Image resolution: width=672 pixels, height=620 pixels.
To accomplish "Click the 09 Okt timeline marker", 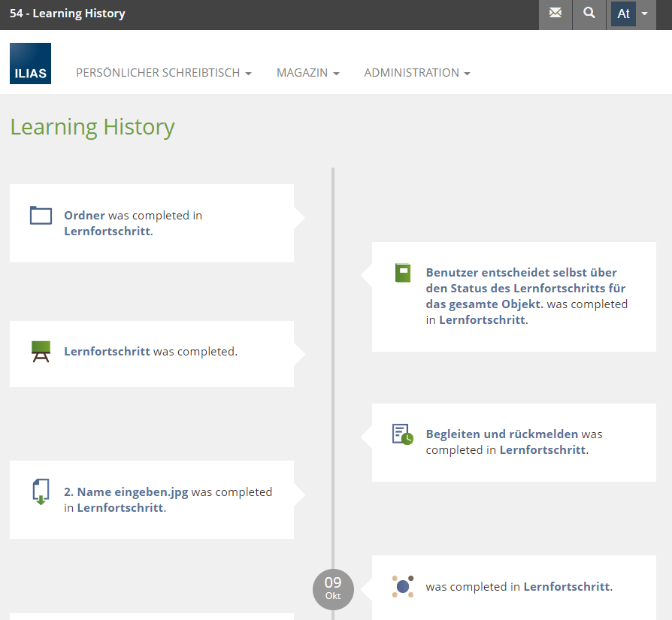I will [333, 588].
